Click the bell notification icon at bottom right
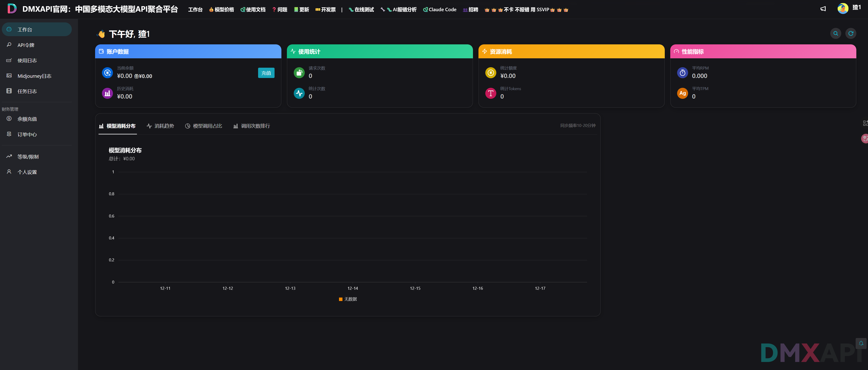868x370 pixels. (x=861, y=343)
